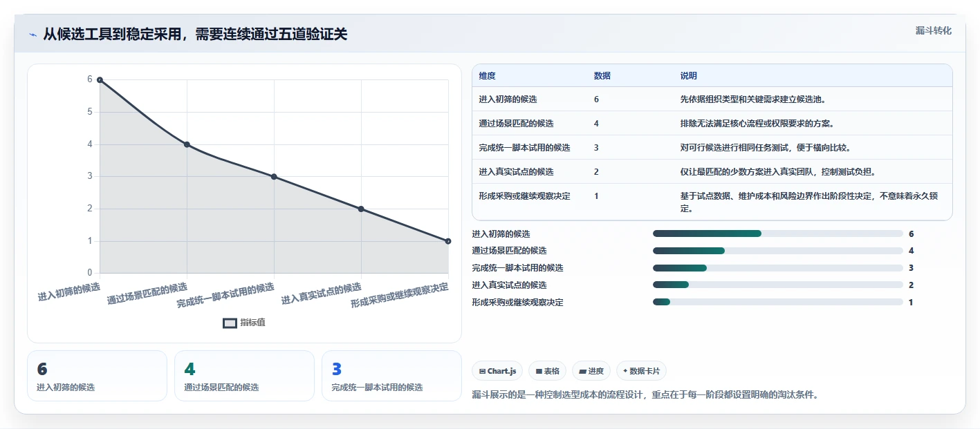
Task: Open the stat card showing 4 通过场景匹配的候选
Action: 244,376
